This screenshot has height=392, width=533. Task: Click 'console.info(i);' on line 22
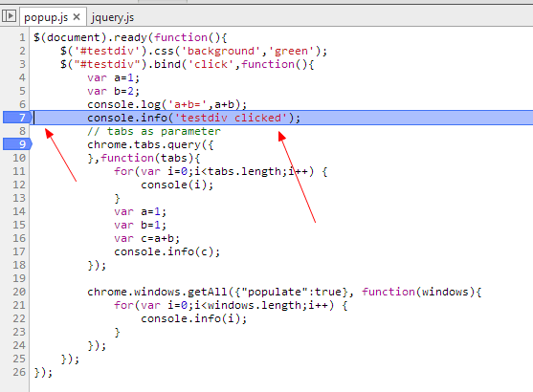(193, 319)
